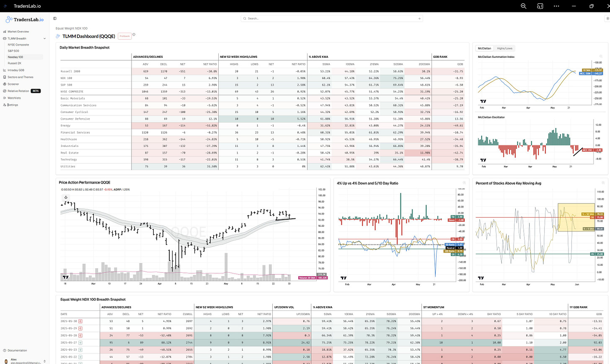Toggle the light/dark theme sun icon
Viewport: 610px width, 364px height.
point(607,18)
